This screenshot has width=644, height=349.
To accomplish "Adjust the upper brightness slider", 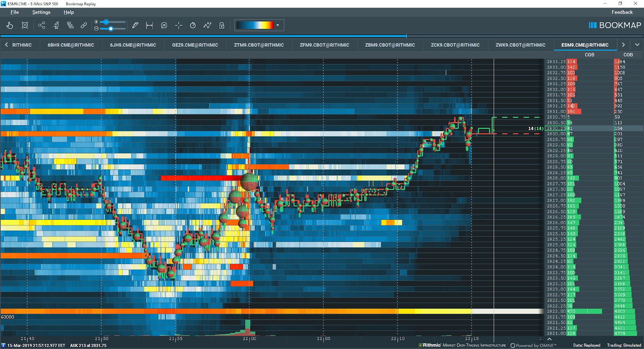I will click(112, 22).
